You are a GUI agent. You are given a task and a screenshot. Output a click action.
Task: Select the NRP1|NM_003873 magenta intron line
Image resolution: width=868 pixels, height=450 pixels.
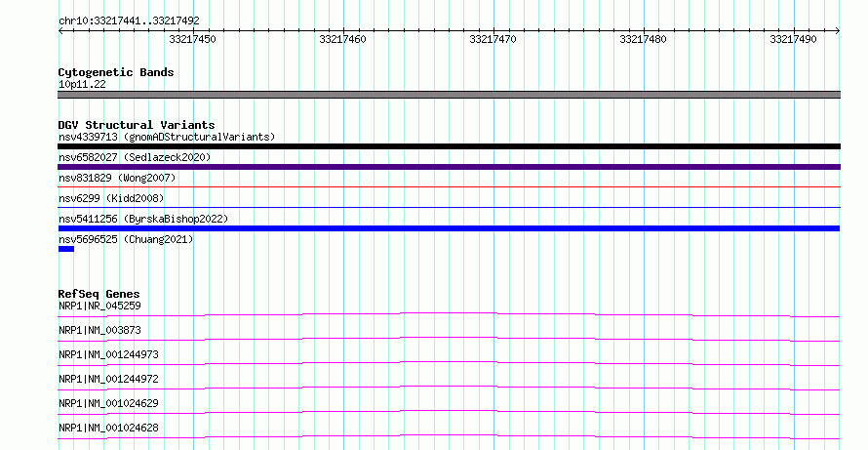coord(449,339)
